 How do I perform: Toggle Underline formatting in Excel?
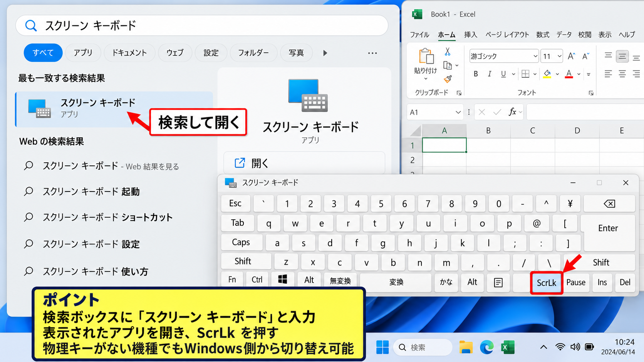pyautogui.click(x=503, y=74)
